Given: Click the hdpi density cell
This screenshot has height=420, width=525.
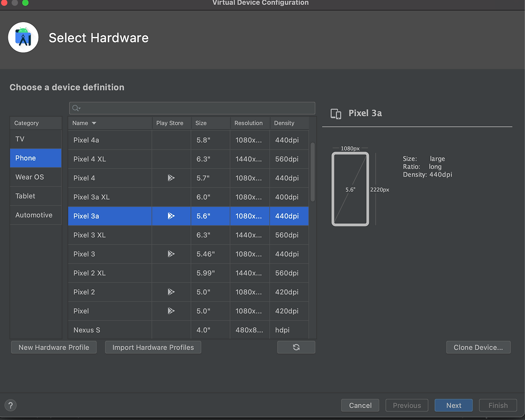Looking at the screenshot, I should point(289,330).
